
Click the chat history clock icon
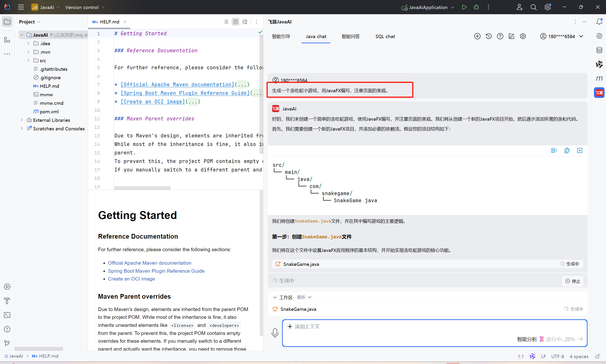(489, 36)
